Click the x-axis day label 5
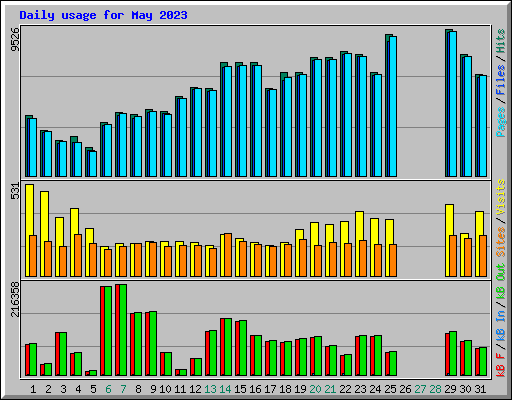Screen dimensions: 512x400 93,389
